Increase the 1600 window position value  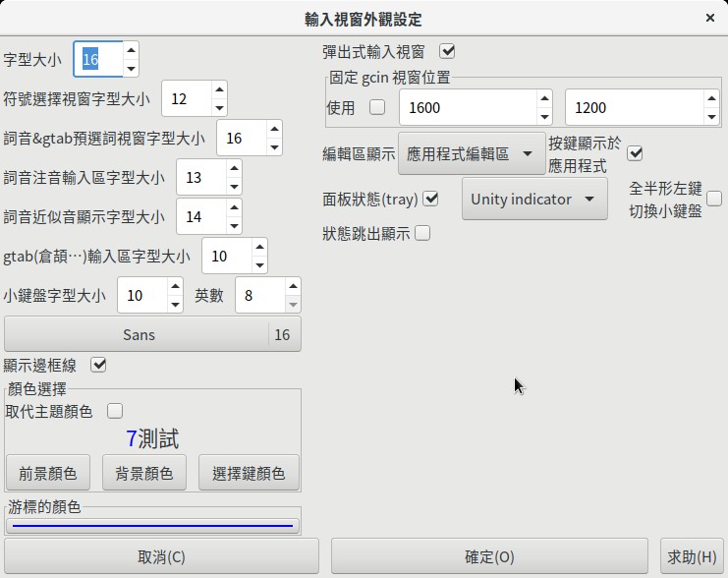543,97
